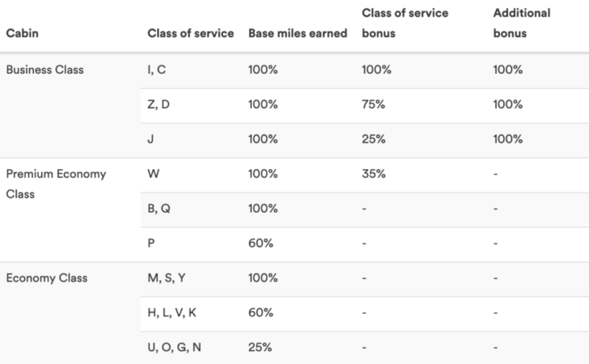This screenshot has width=589, height=364.
Task: Click the W class of service cell
Action: (x=153, y=174)
